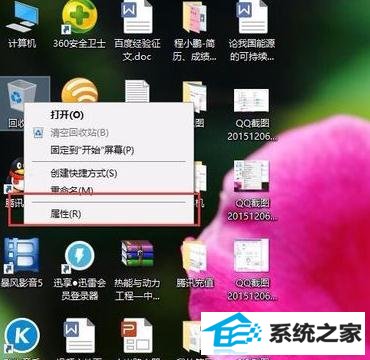The width and height of the screenshot is (370, 360).
Task: Choose 创建快捷方式(S) in the context menu
Action: tap(109, 173)
